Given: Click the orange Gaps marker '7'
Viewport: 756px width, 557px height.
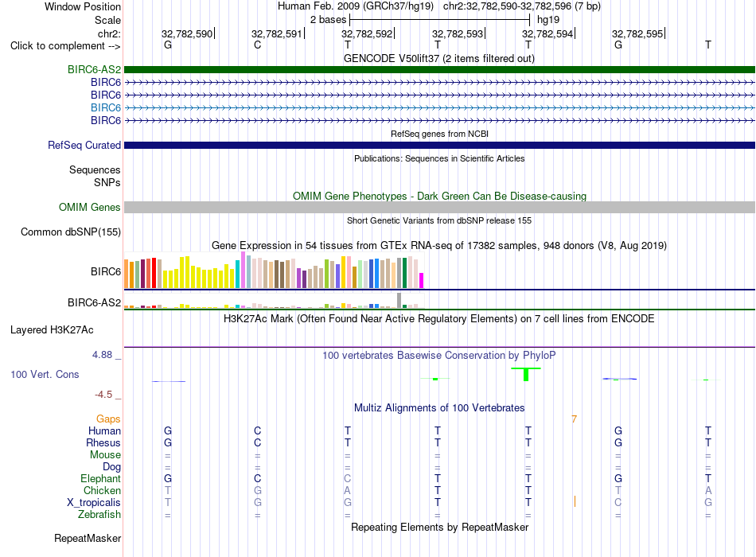Looking at the screenshot, I should pyautogui.click(x=574, y=419).
